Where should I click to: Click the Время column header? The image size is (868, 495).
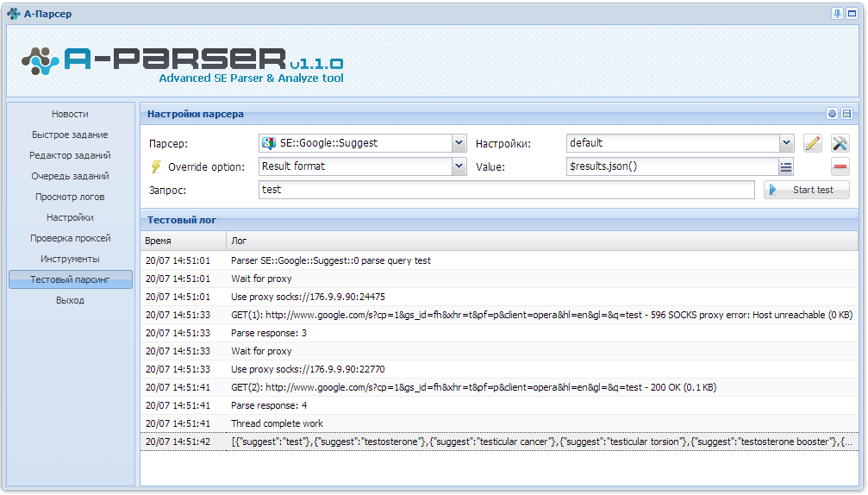(x=184, y=241)
